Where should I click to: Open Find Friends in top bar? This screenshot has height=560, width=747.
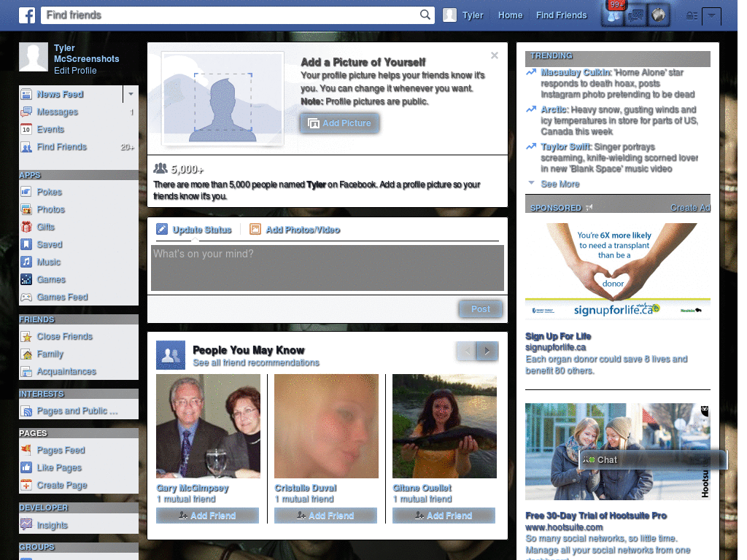[561, 15]
